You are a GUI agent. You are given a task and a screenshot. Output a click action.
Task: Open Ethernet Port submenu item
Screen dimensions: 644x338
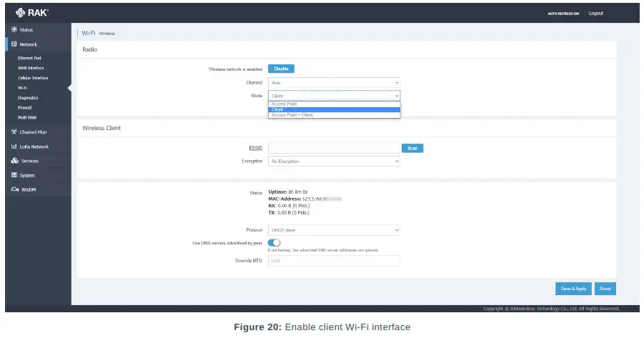tap(29, 59)
